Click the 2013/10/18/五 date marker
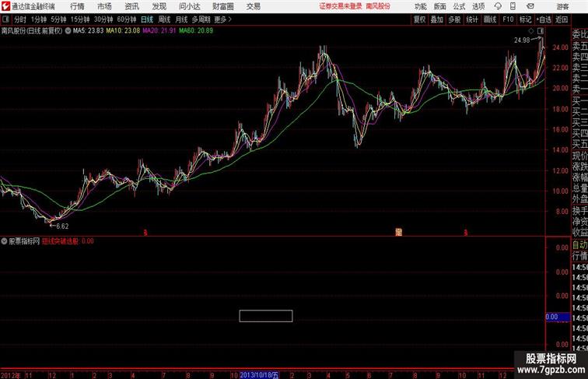This screenshot has width=588, height=379. tap(259, 375)
